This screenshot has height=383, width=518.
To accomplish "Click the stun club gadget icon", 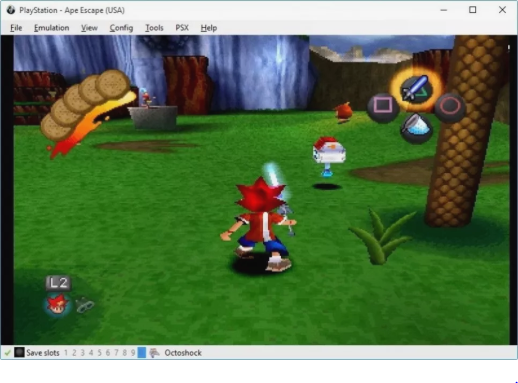I will tap(416, 88).
